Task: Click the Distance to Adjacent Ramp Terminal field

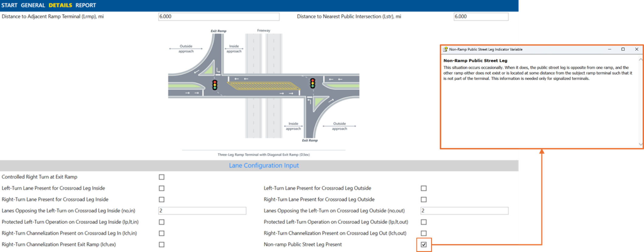Action: point(219,16)
